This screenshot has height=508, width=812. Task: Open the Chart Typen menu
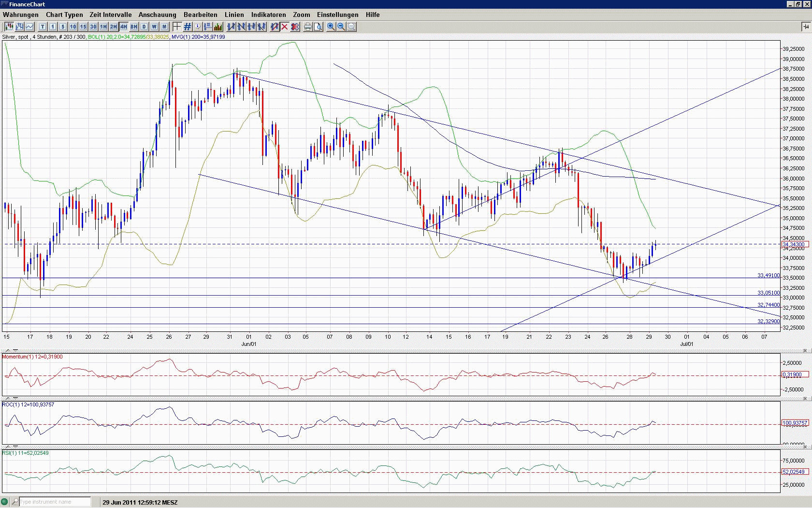coord(64,15)
